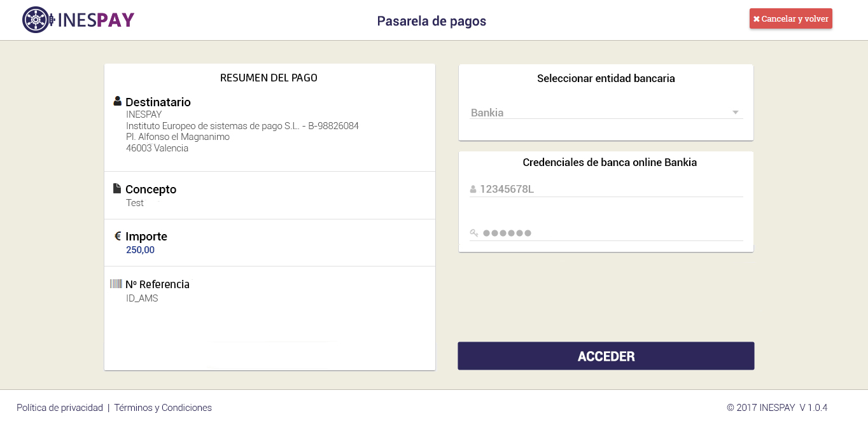Click the Pasarela de pagos header
This screenshot has width=868, height=430.
click(x=431, y=20)
